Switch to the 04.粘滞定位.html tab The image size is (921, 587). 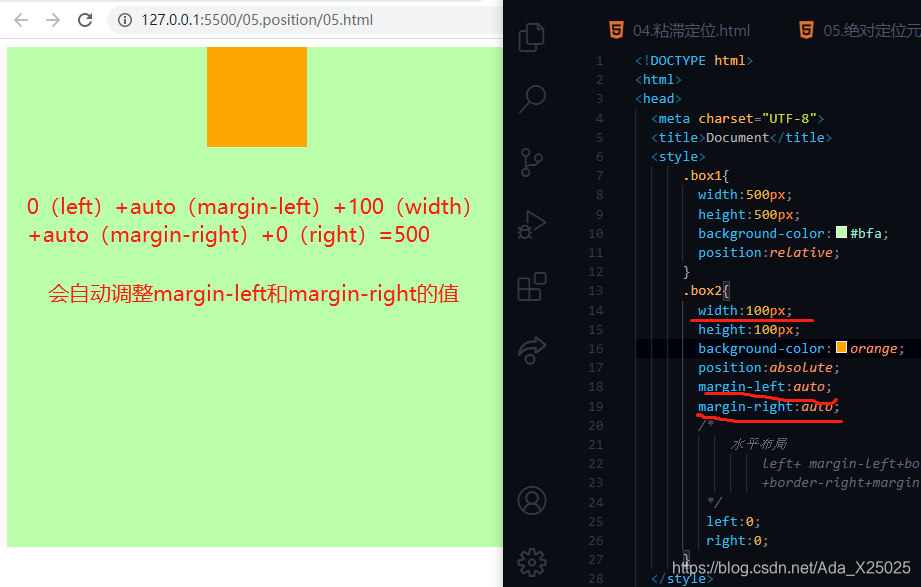click(x=680, y=31)
